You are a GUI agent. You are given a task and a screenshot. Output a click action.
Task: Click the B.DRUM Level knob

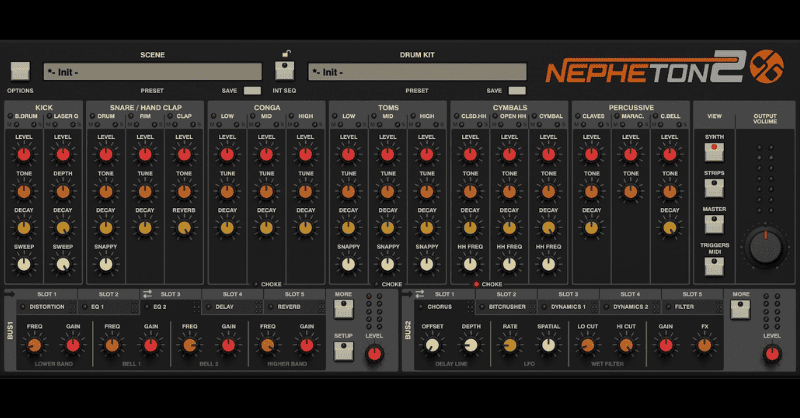point(23,154)
